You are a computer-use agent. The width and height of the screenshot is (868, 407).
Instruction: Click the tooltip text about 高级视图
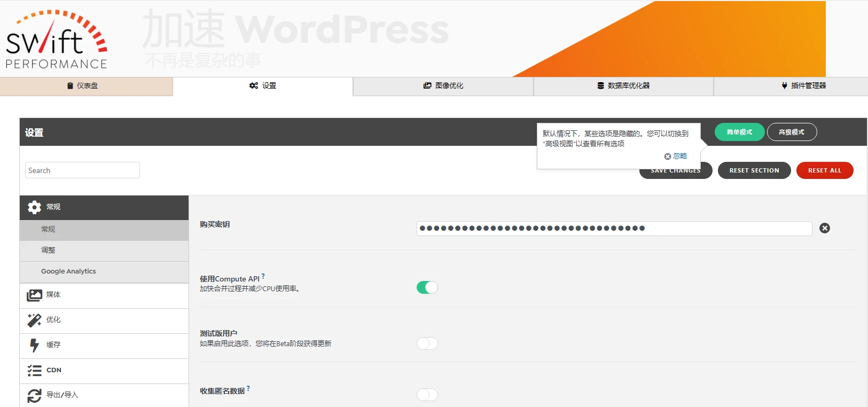[x=615, y=139]
